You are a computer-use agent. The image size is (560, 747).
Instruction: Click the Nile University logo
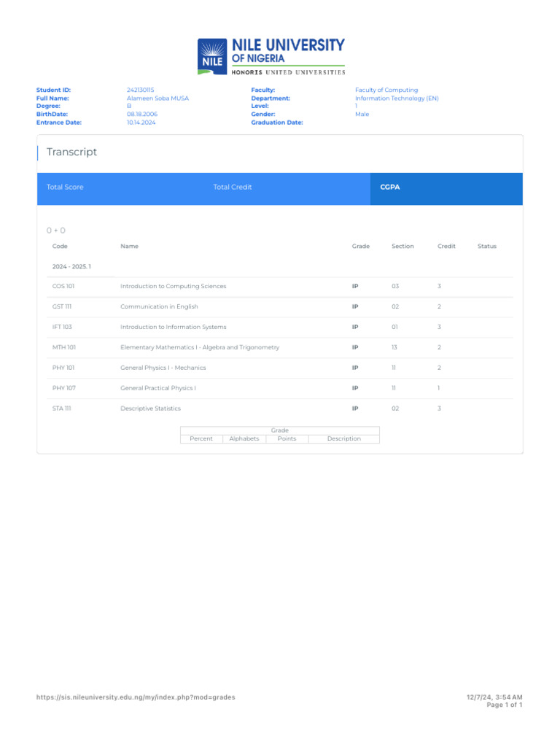[271, 57]
